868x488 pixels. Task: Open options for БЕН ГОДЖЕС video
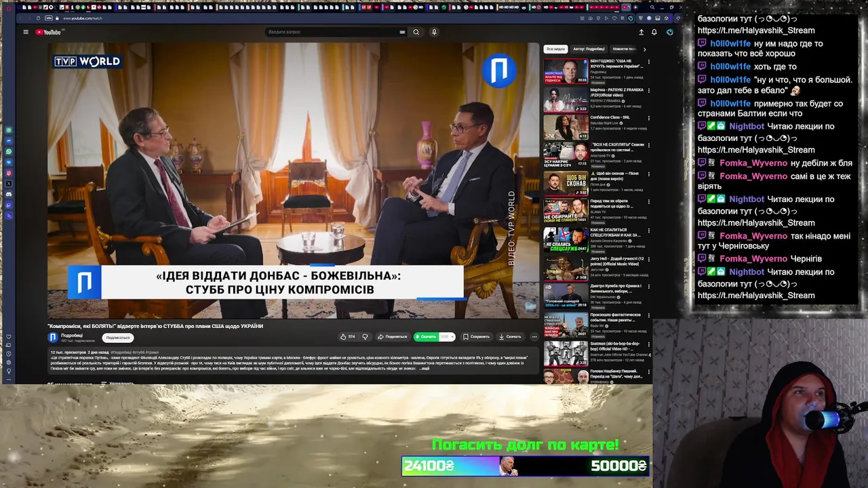click(x=648, y=62)
